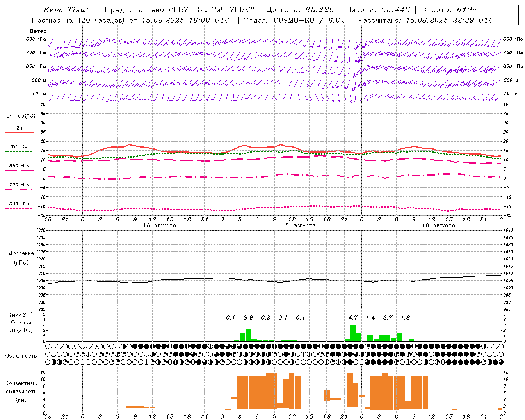Click the elevation text Высота: 619м
Viewport: 525px width, 420px height.
[449, 10]
